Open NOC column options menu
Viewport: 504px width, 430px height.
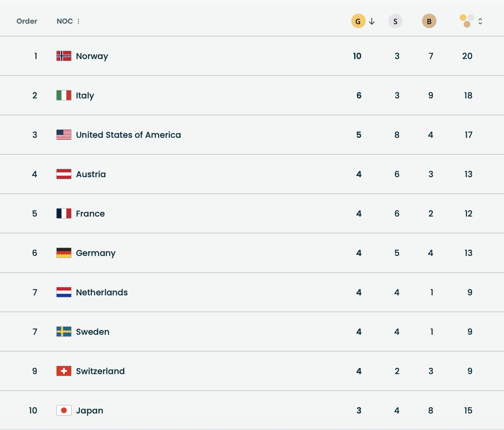pyautogui.click(x=78, y=21)
